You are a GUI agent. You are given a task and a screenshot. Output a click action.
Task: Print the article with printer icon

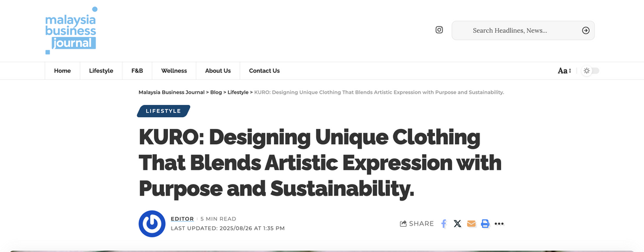(x=485, y=224)
